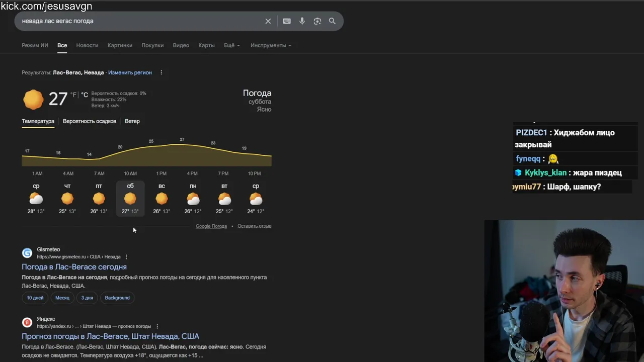
Task: Click the Gismeteo site favicon
Action: click(x=27, y=253)
